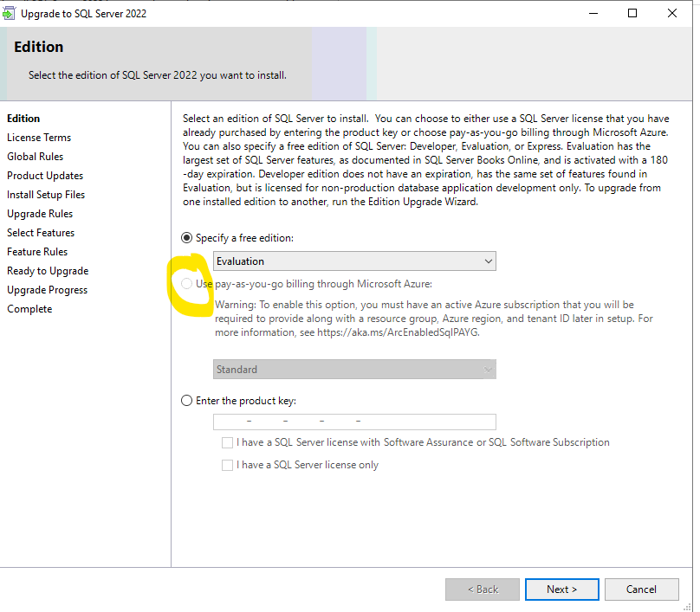Select pay-as-you-go billing through Azure radio button
Screen dimensions: 700x612
(186, 284)
